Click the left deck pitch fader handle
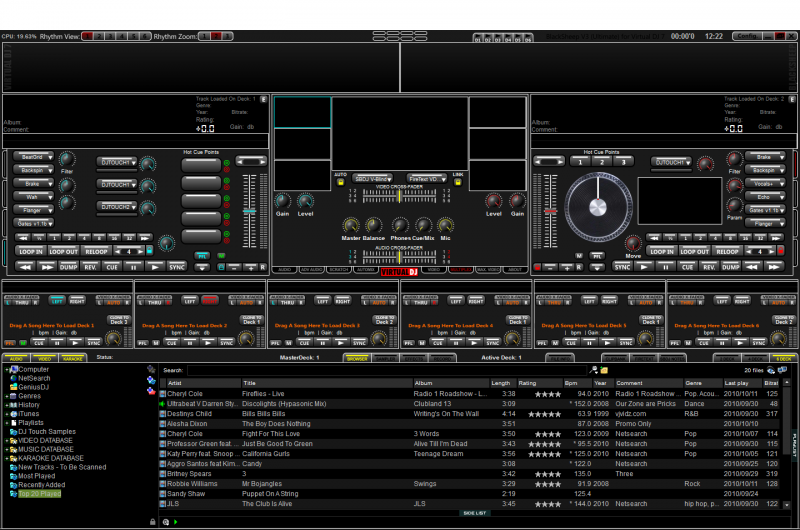Screen dimensions: 800x530 249,210
